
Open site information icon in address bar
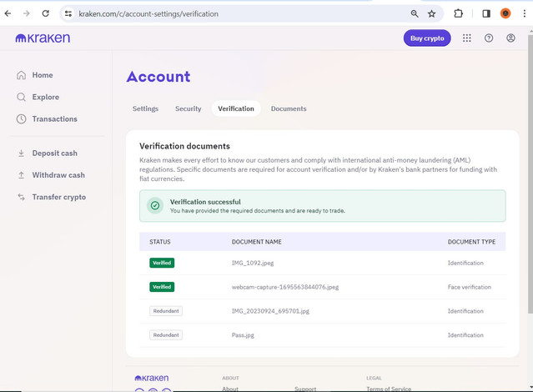[x=68, y=13]
